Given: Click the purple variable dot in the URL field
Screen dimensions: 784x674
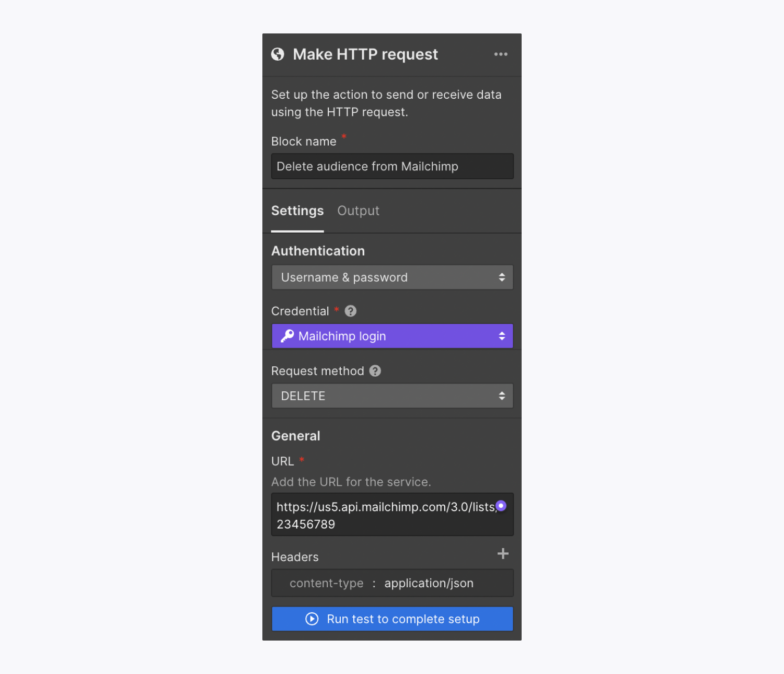Looking at the screenshot, I should [501, 506].
